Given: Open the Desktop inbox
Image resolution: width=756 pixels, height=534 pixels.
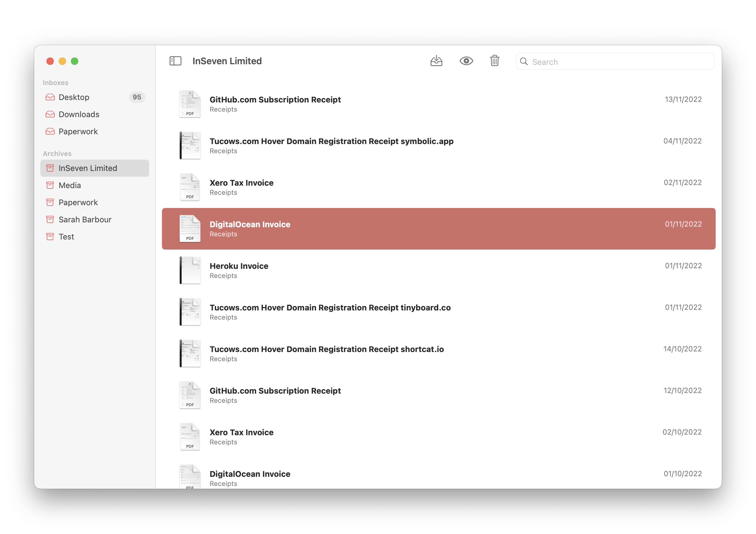Looking at the screenshot, I should tap(94, 97).
